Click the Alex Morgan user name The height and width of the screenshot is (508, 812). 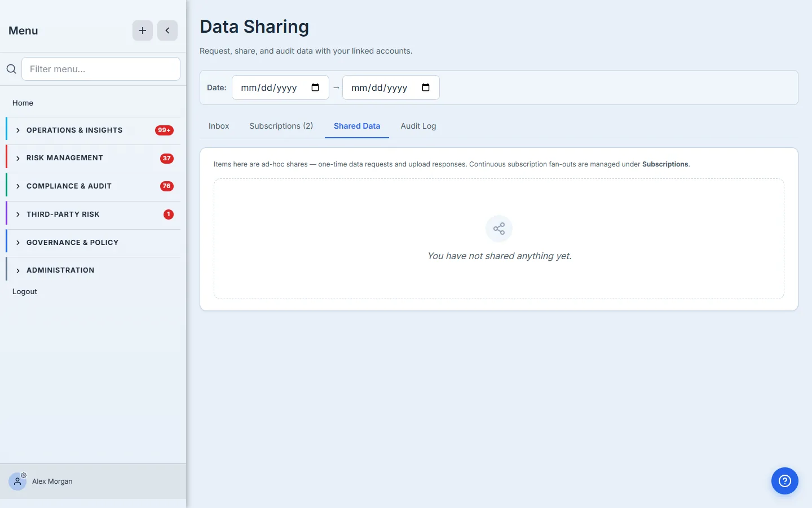tap(52, 481)
